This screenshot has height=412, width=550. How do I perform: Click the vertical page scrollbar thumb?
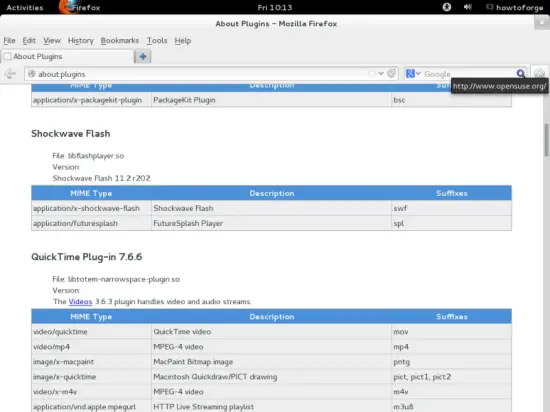pos(546,140)
